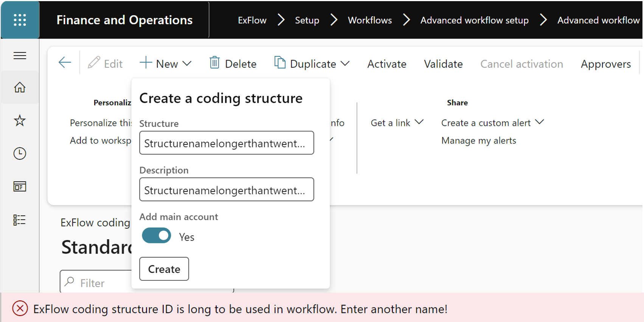Expand the Get a link dropdown

(397, 123)
